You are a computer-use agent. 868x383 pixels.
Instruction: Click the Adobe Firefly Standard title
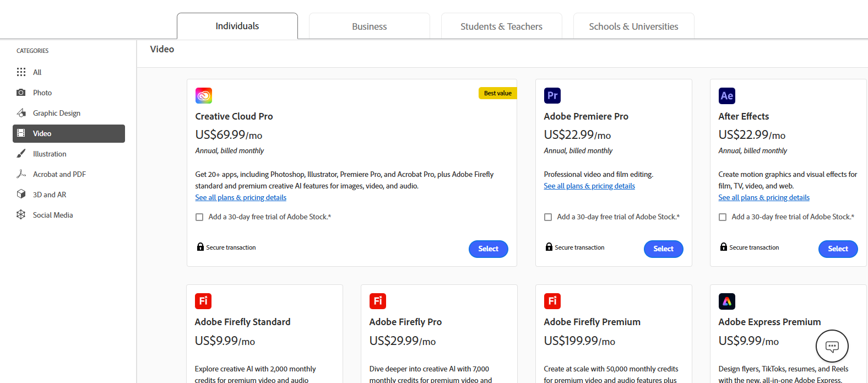242,322
